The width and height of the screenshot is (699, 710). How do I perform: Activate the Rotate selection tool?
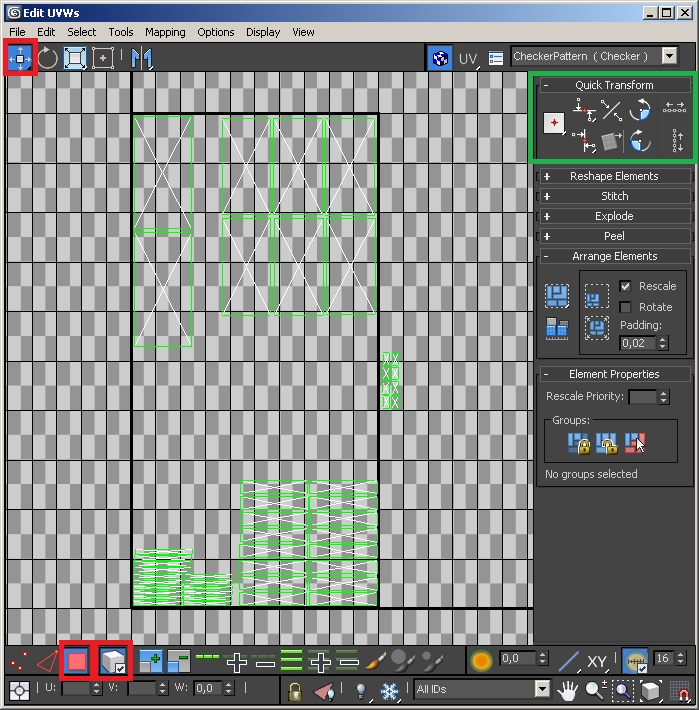47,58
